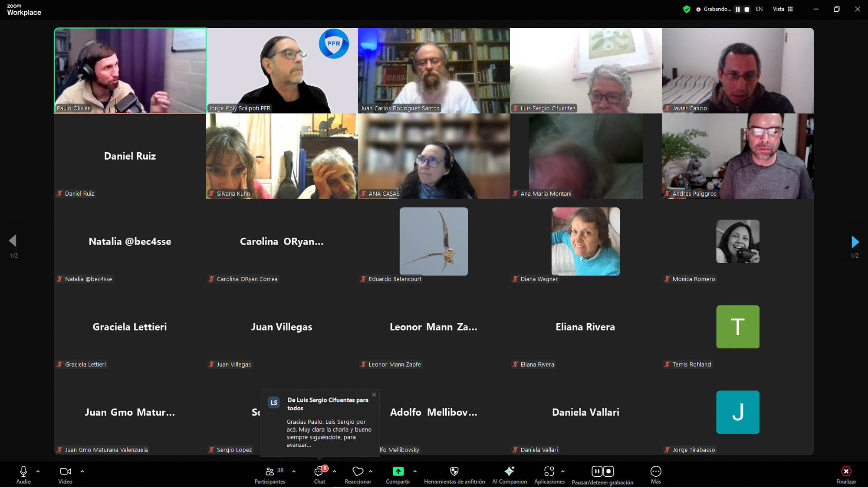
Task: Select Natalia @bec4sse participant tile
Action: (x=130, y=242)
